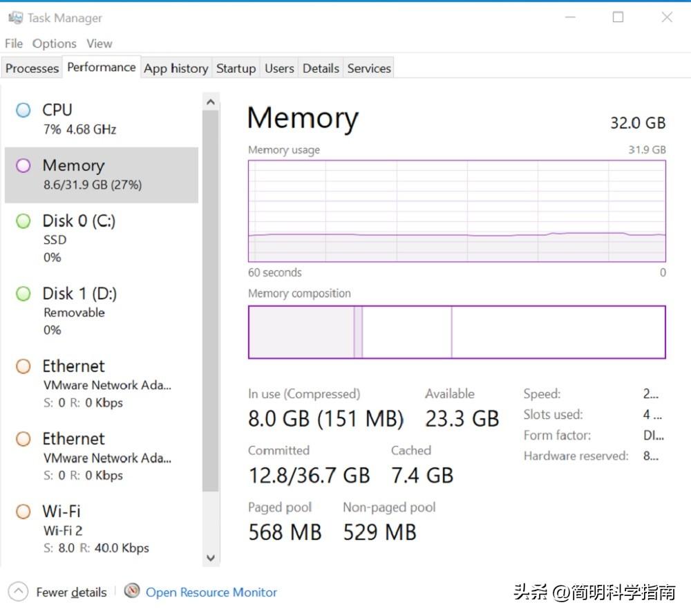Open the Options menu
Image resolution: width=691 pixels, height=616 pixels.
pos(54,44)
